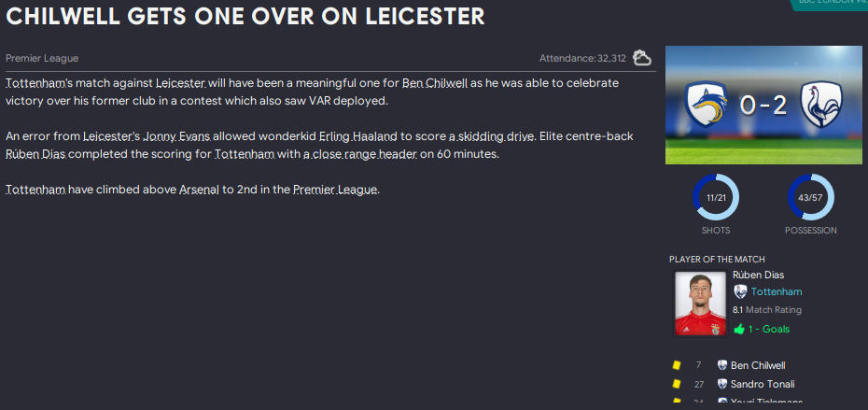Open Ben Chilwell in the cards list
868x410 pixels.
pyautogui.click(x=758, y=365)
